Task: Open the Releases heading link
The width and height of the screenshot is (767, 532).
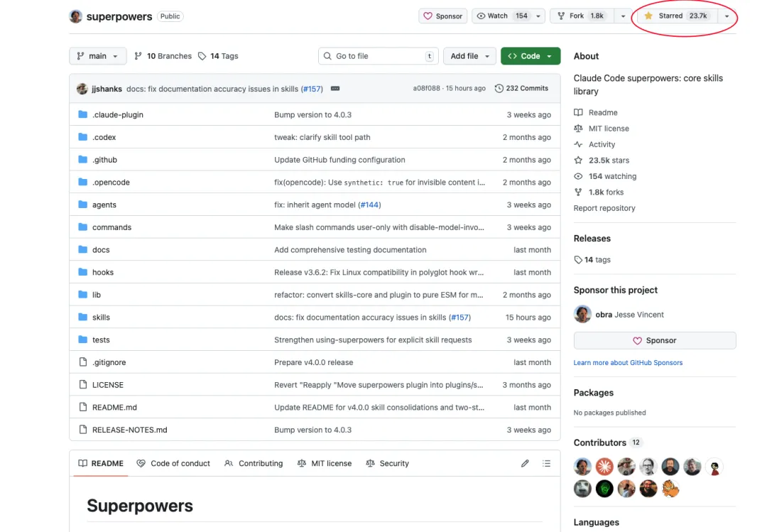Action: click(592, 239)
